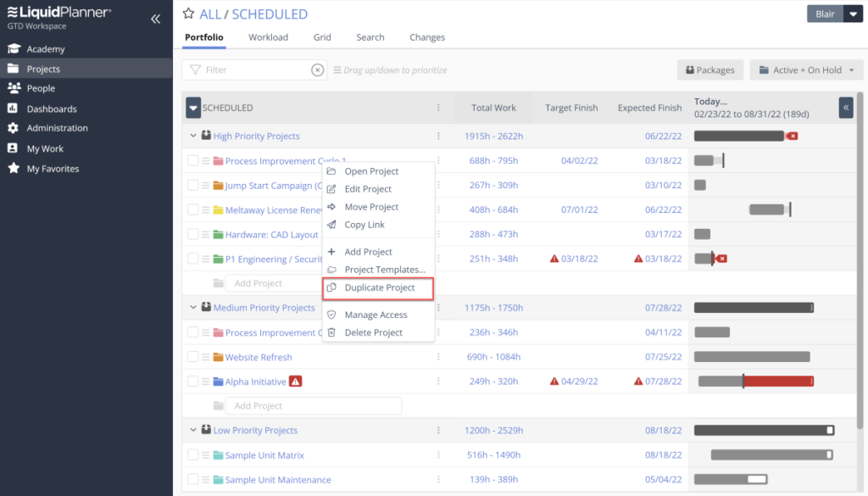Screen dimensions: 868x496
Task: Open three-dot menu for Low Priority Projects
Action: point(438,430)
